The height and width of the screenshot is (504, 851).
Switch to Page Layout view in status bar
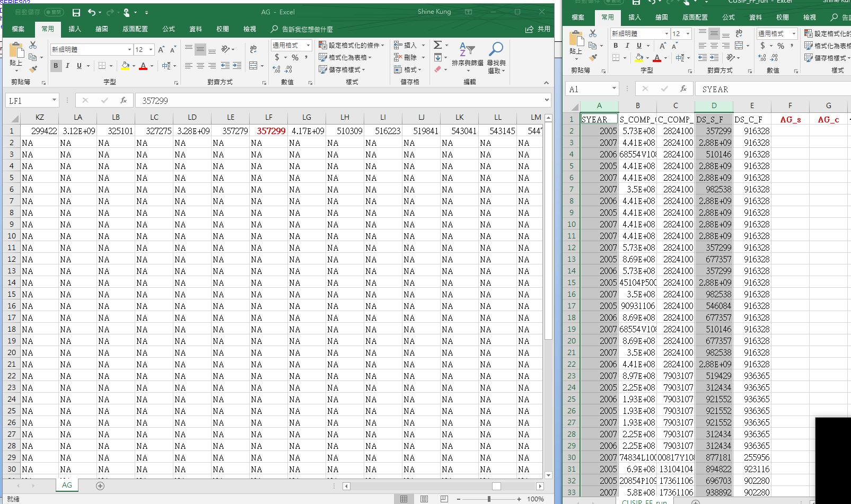pyautogui.click(x=424, y=499)
